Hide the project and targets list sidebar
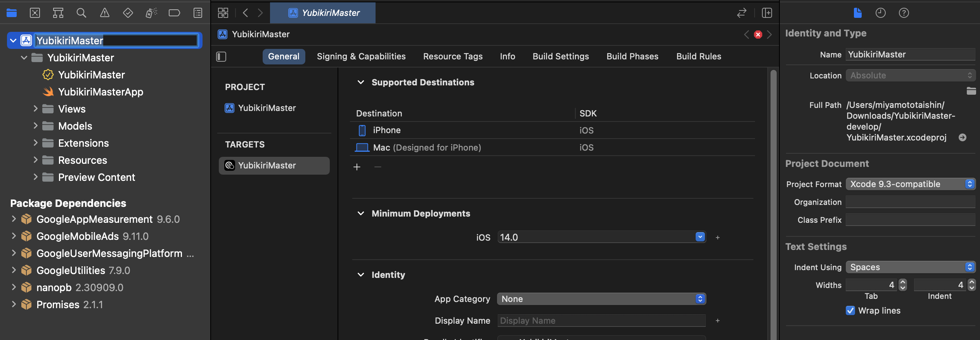Screen dimensions: 980x340 click(x=221, y=57)
